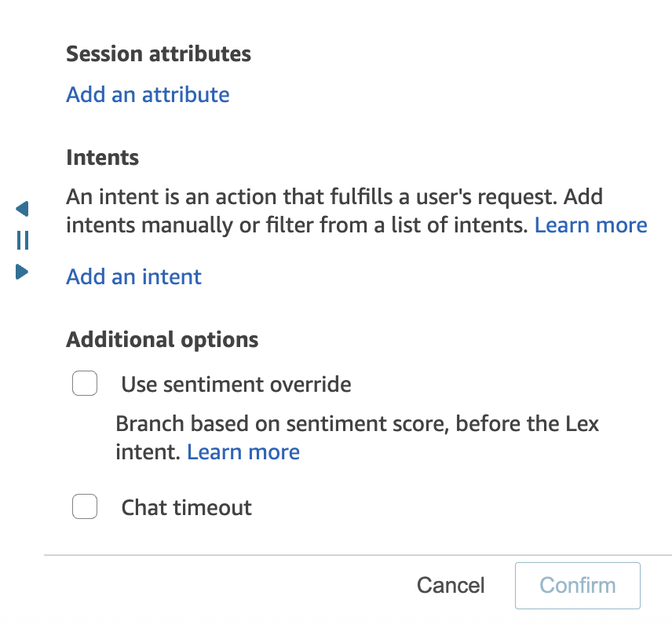Click Add an attribute under Session attributes
This screenshot has width=672, height=625.
point(148,94)
